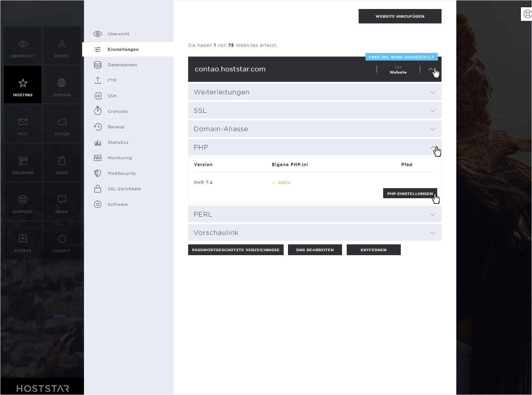Click the Cronjobs stopwatch icon
This screenshot has width=532, height=395.
98,111
